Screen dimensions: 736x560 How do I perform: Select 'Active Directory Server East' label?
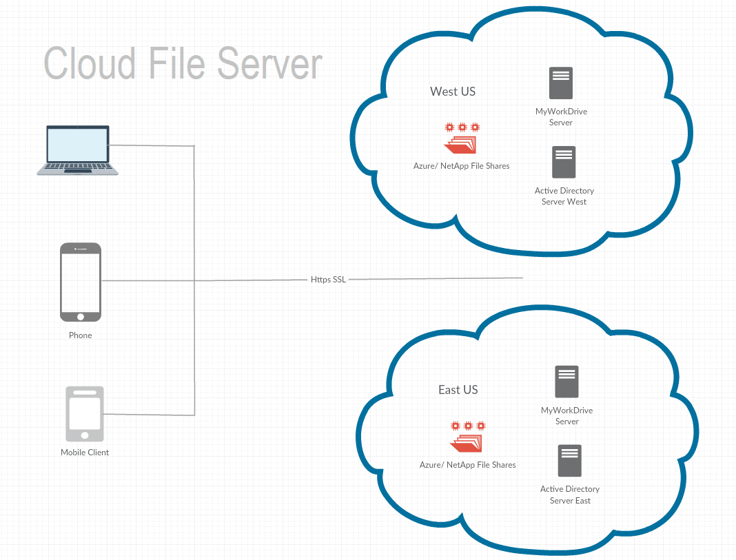click(570, 495)
